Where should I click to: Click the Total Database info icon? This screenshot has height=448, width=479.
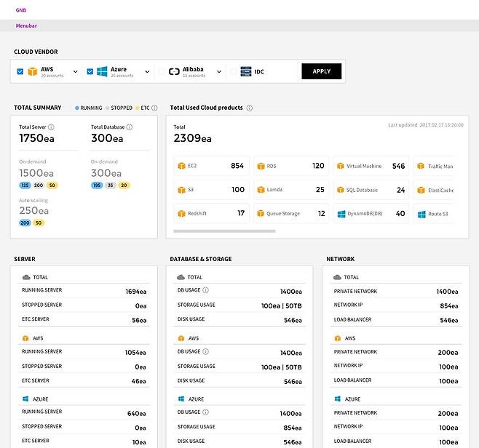[x=128, y=127]
